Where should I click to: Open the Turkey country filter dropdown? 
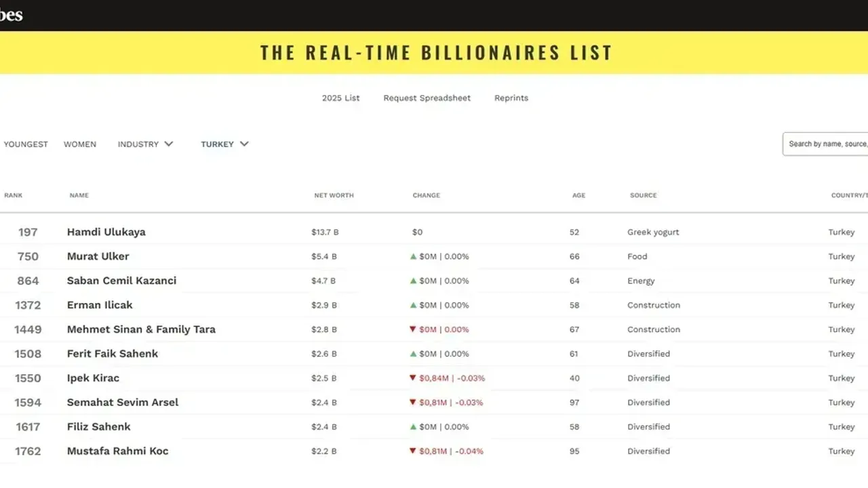tap(218, 144)
